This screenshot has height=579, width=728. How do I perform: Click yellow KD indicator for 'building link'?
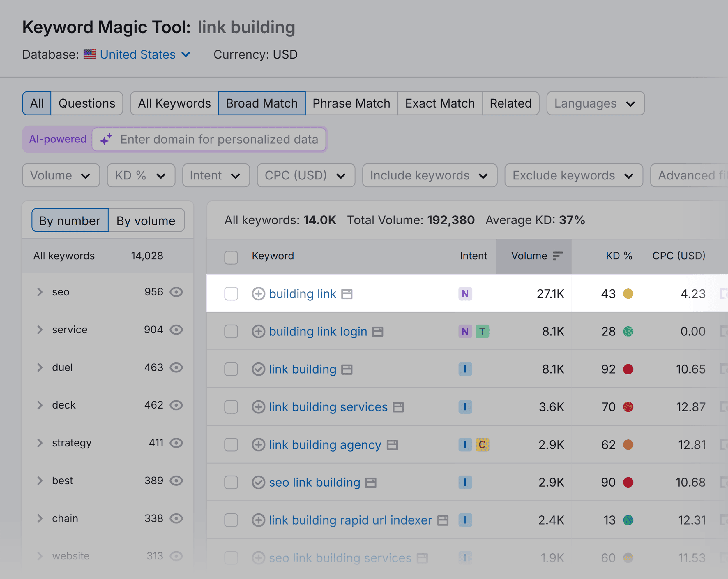pos(628,293)
